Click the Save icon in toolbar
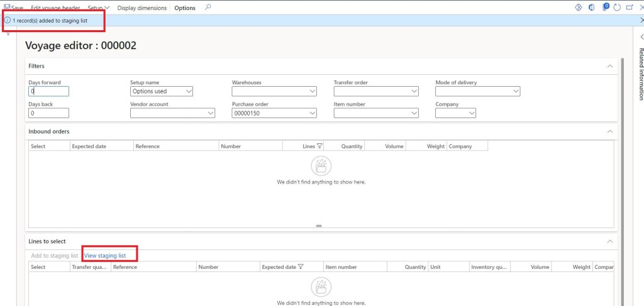The height and width of the screenshot is (306, 644). (x=8, y=8)
